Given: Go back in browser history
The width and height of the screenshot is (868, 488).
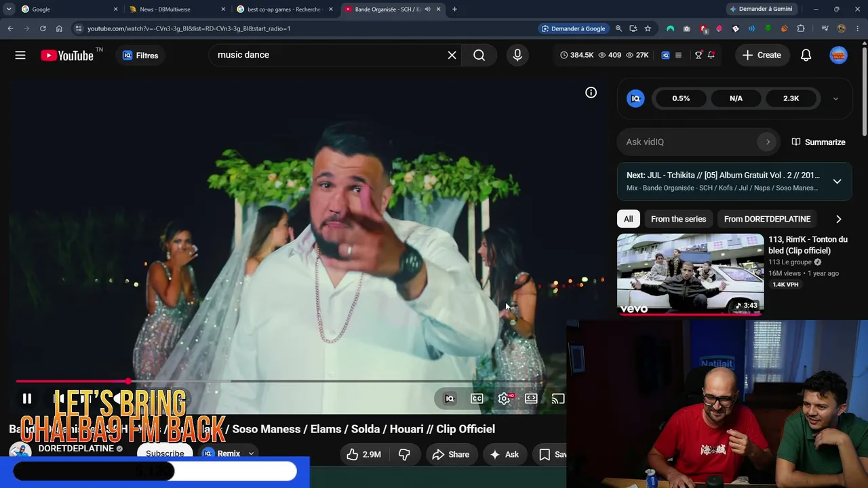Looking at the screenshot, I should [10, 28].
